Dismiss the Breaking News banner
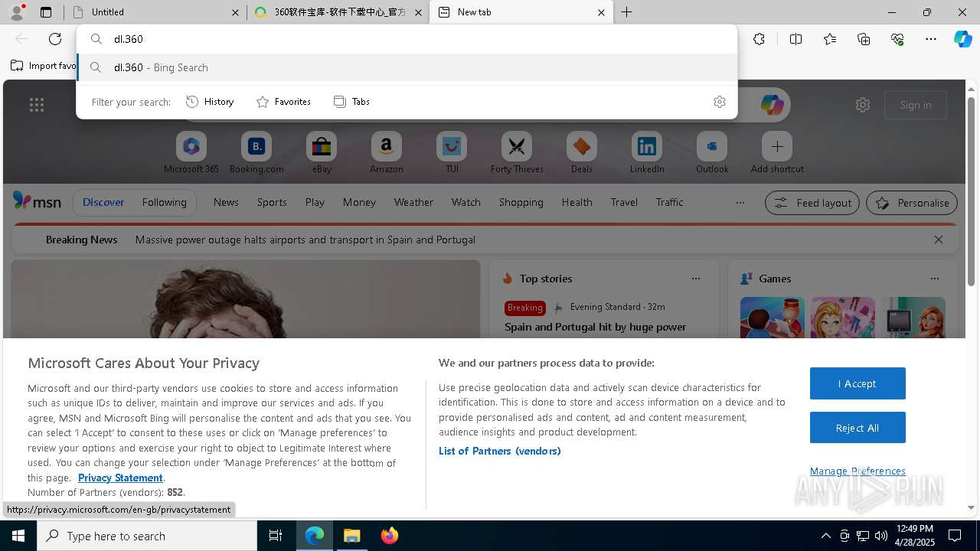Screen dimensions: 980x551 [x=939, y=240]
